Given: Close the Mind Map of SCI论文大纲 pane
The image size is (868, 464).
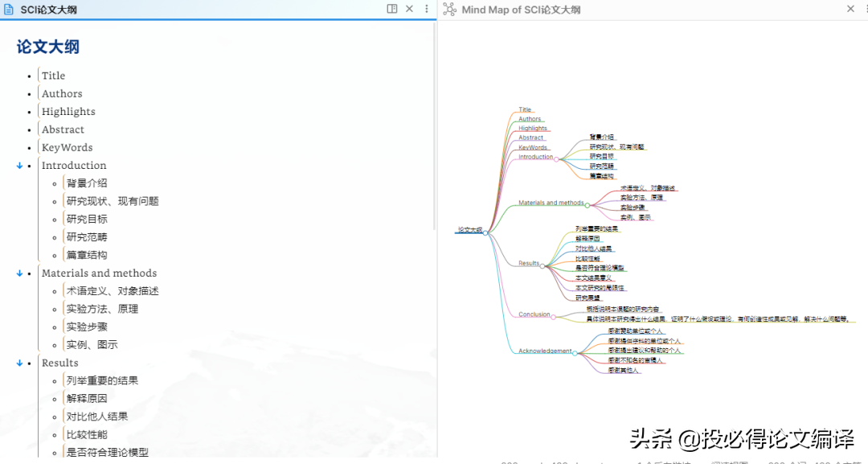Looking at the screenshot, I should click(x=850, y=9).
